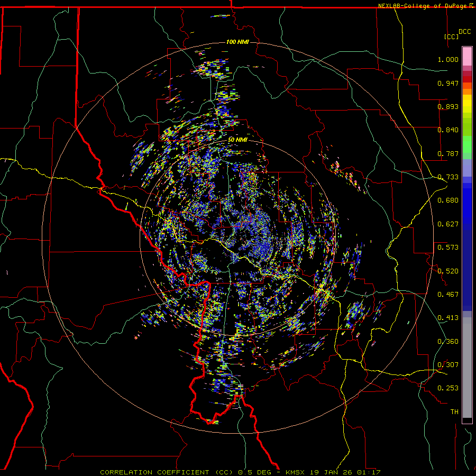Click the 0.467 scale value
The height and width of the screenshot is (476, 476).
point(448,295)
